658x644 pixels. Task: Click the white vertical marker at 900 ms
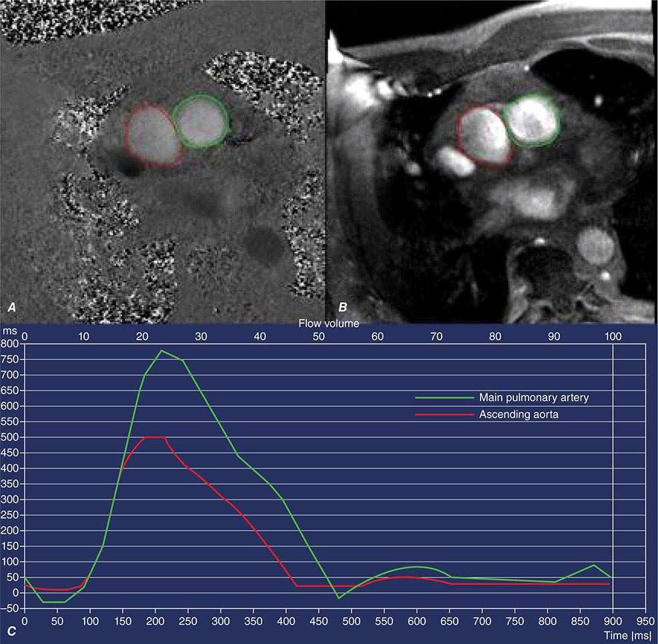click(613, 467)
